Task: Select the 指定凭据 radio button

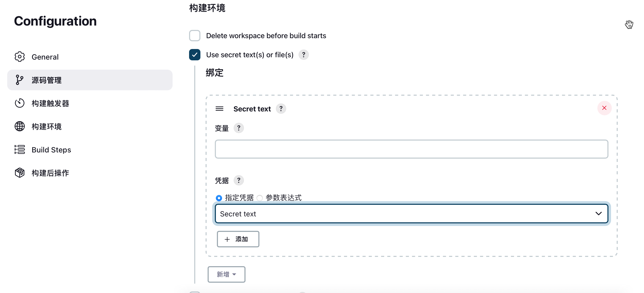Action: click(x=219, y=198)
